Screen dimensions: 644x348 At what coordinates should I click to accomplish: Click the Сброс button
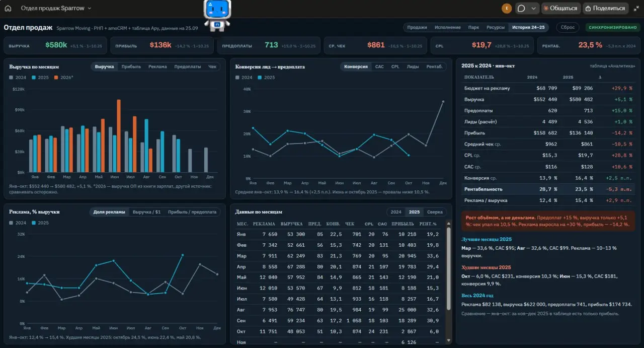(x=568, y=27)
